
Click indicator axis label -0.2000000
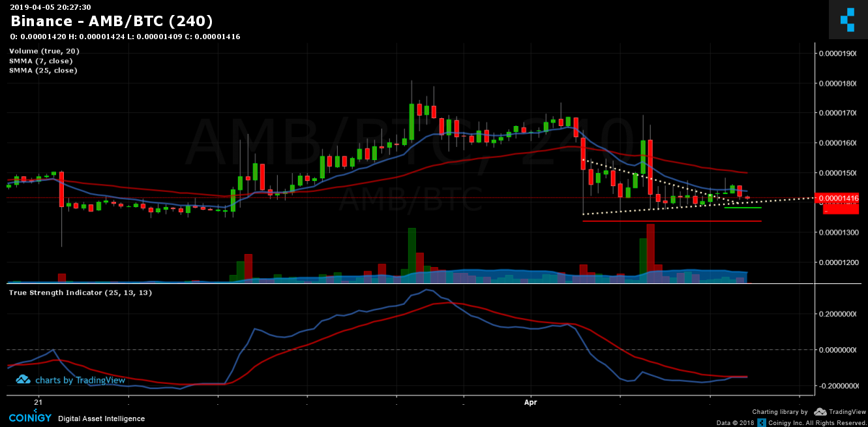pyautogui.click(x=837, y=386)
